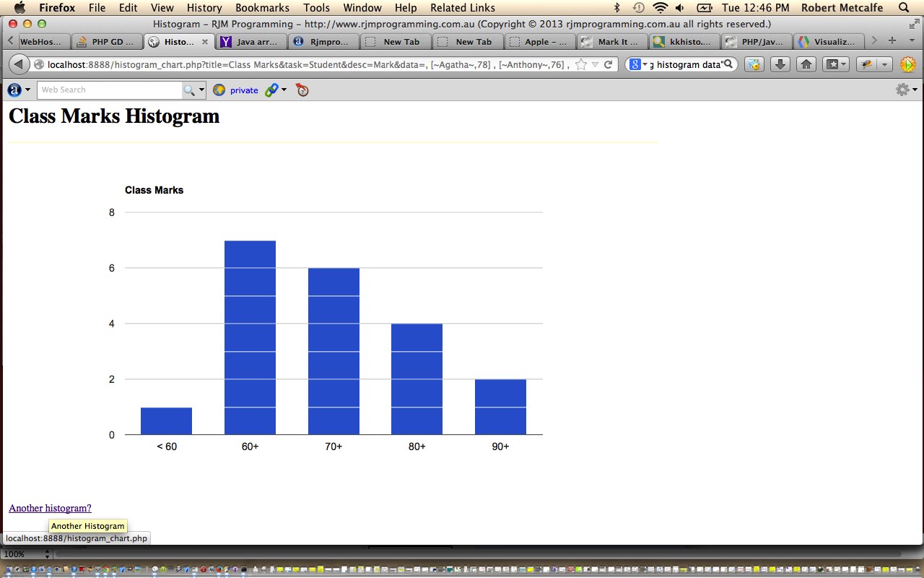Click the orange play button in toolbar
924x578 pixels.
(907, 64)
